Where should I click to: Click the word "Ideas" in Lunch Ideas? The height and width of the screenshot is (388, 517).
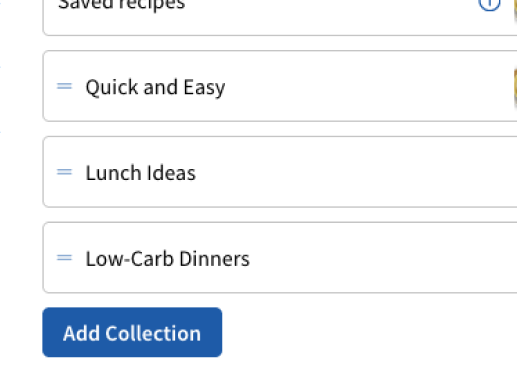point(171,173)
